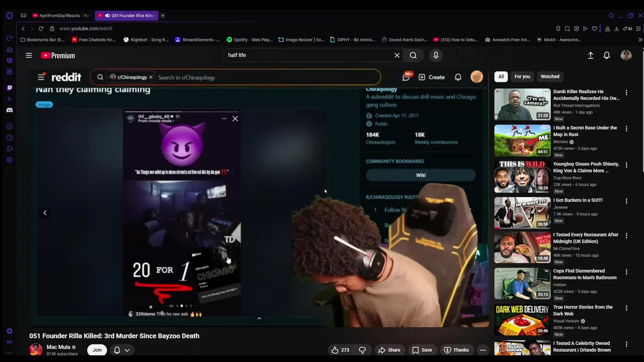Open I Built a Secret Base thumbnail

click(x=522, y=140)
